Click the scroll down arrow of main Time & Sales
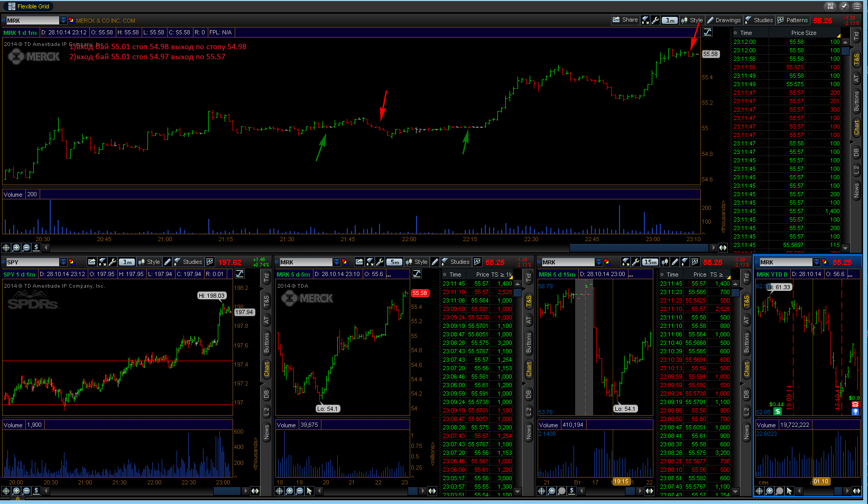Viewport: 868px width, 504px height. click(x=845, y=248)
